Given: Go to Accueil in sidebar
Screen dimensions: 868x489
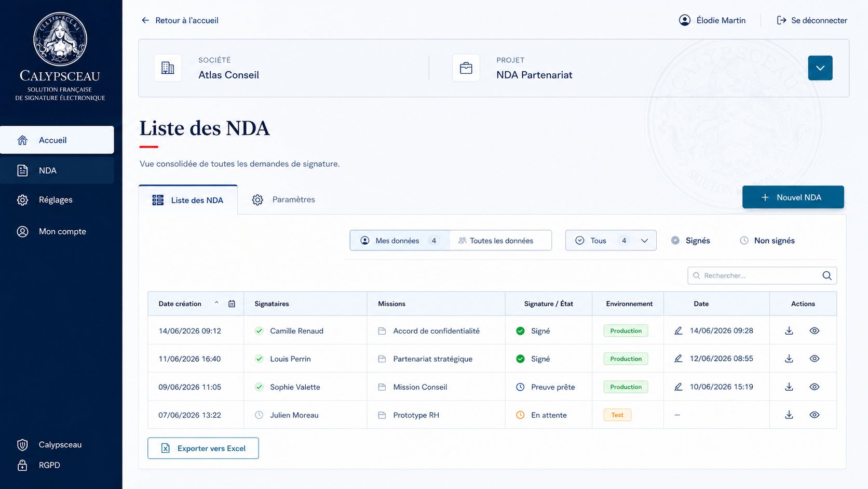Looking at the screenshot, I should tap(57, 140).
